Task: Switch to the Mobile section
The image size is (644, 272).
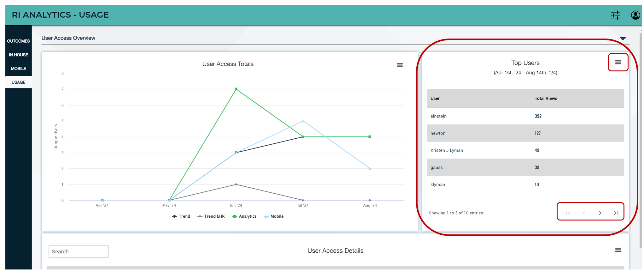Action: click(19, 69)
